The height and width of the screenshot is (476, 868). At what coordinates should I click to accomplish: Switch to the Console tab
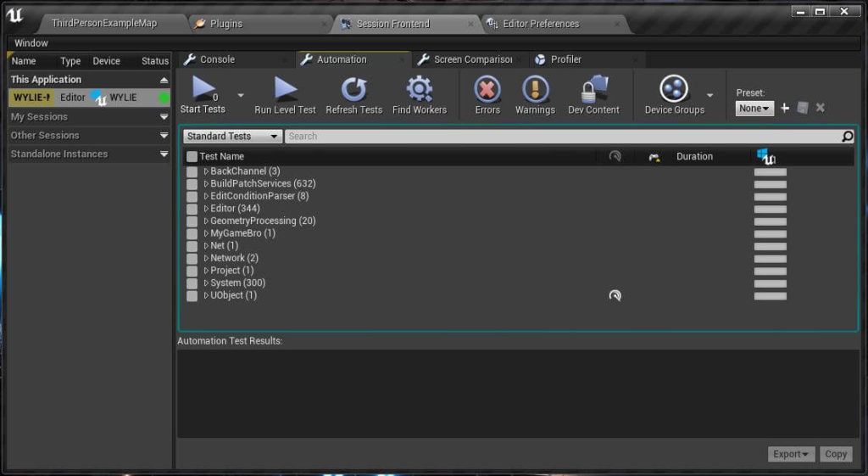point(236,59)
